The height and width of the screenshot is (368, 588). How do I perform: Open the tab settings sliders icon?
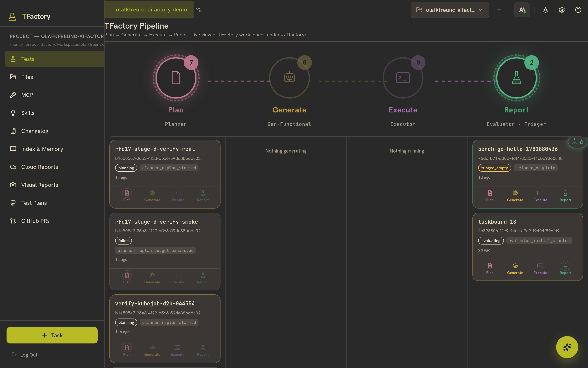pyautogui.click(x=198, y=10)
